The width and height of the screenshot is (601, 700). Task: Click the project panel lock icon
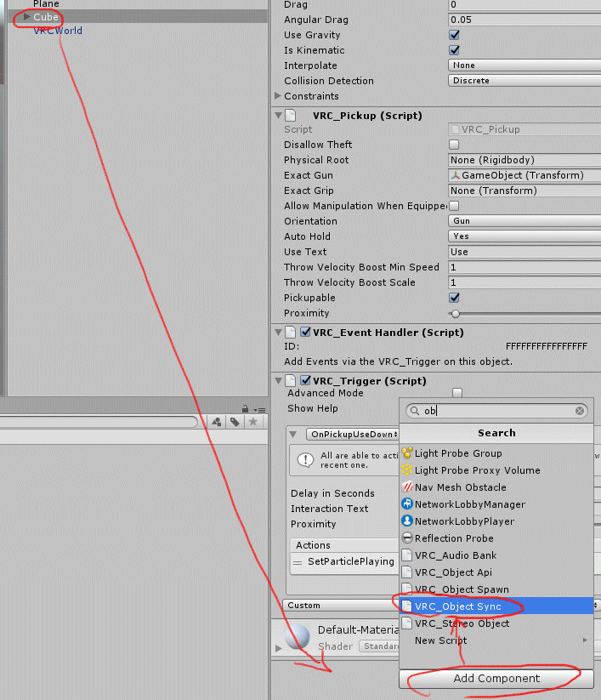(x=245, y=408)
